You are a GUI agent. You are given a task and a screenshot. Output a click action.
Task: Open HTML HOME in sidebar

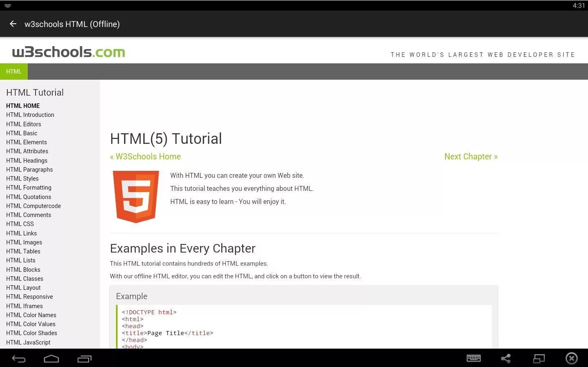pos(23,106)
